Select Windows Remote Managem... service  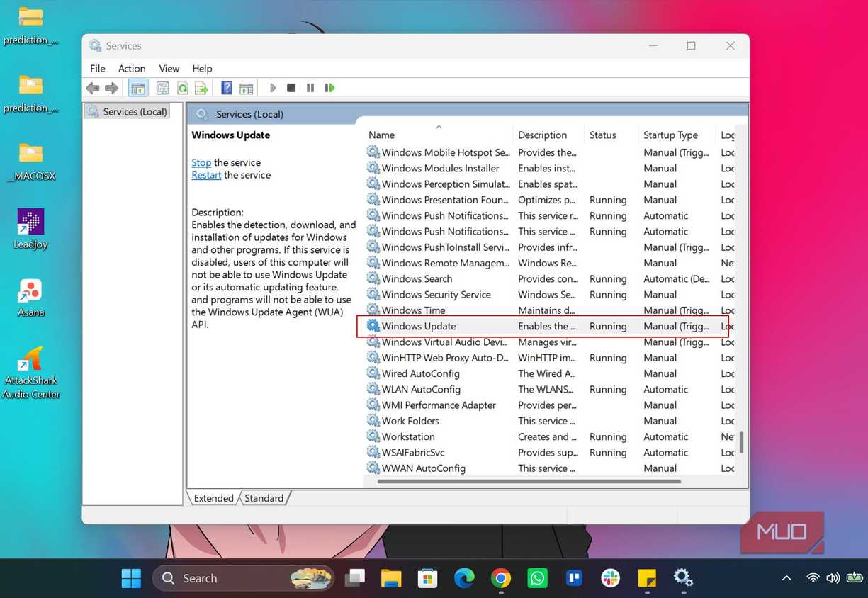tap(446, 263)
